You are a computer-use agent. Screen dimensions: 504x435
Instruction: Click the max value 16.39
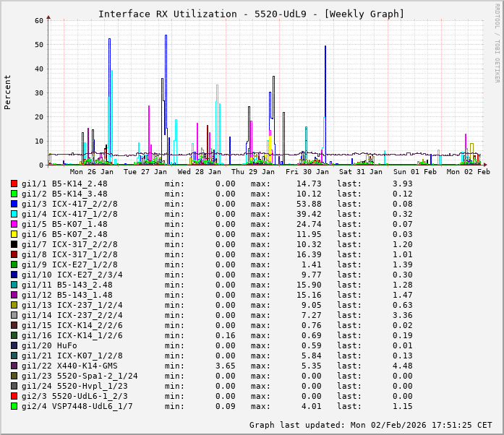(x=309, y=254)
